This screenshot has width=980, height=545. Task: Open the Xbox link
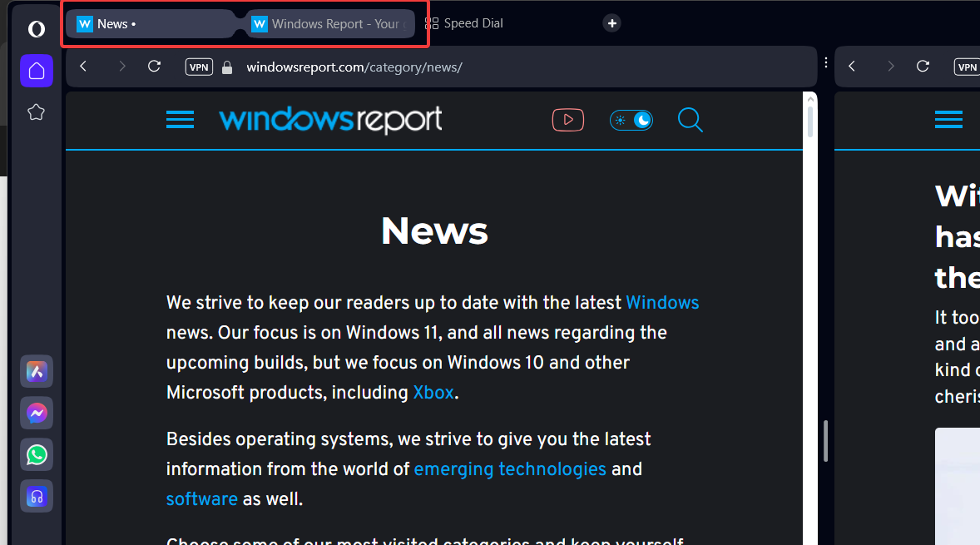click(x=433, y=393)
